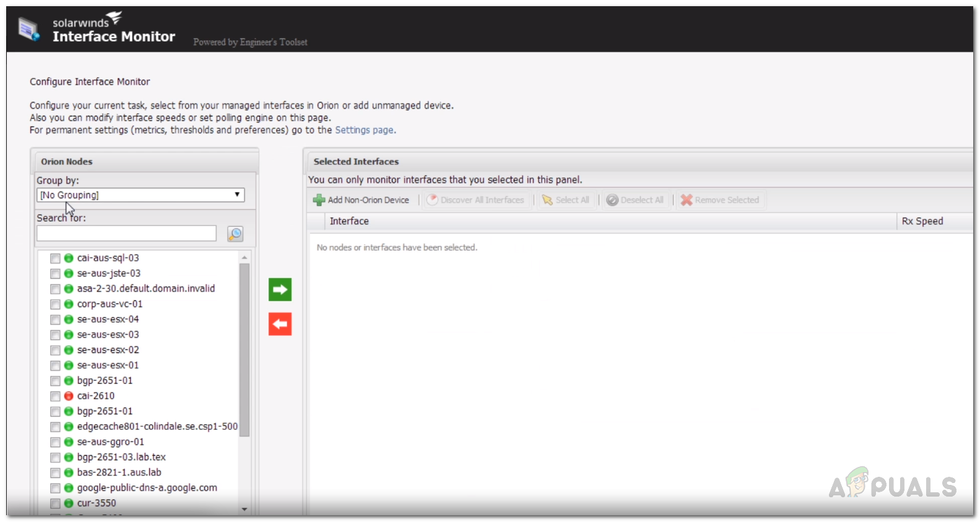The height and width of the screenshot is (522, 980).
Task: Tick the cai-2610 node checkbox
Action: [x=55, y=396]
